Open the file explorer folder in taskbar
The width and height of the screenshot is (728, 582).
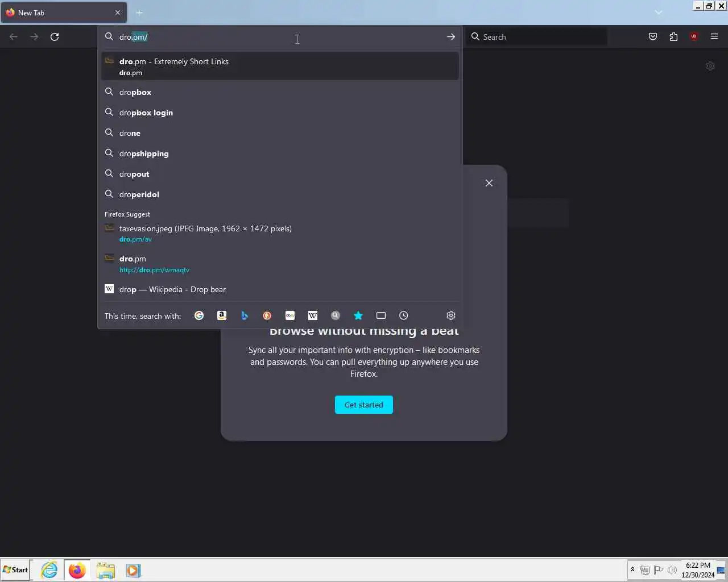pyautogui.click(x=106, y=570)
